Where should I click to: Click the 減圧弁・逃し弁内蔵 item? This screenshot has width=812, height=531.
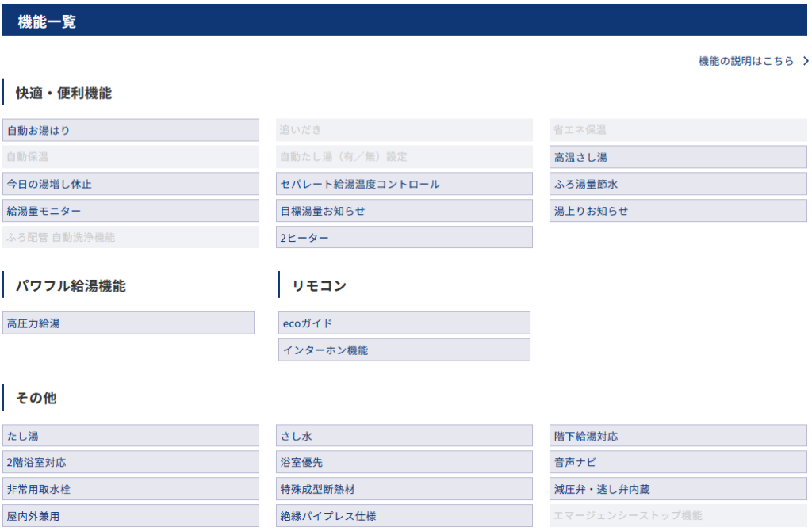coord(678,489)
